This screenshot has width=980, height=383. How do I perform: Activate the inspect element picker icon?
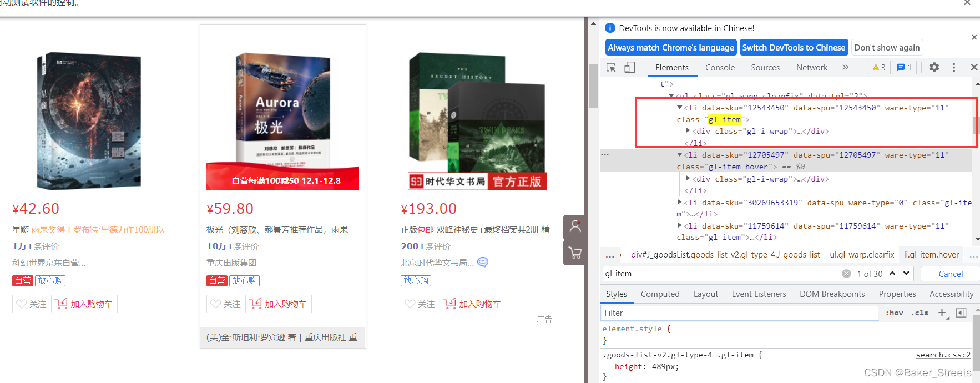click(611, 67)
